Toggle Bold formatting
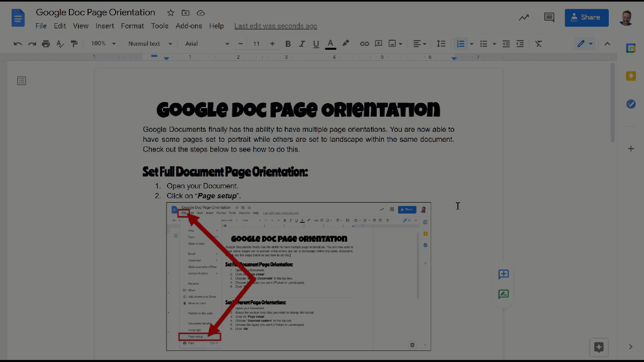The image size is (644, 362). point(288,44)
